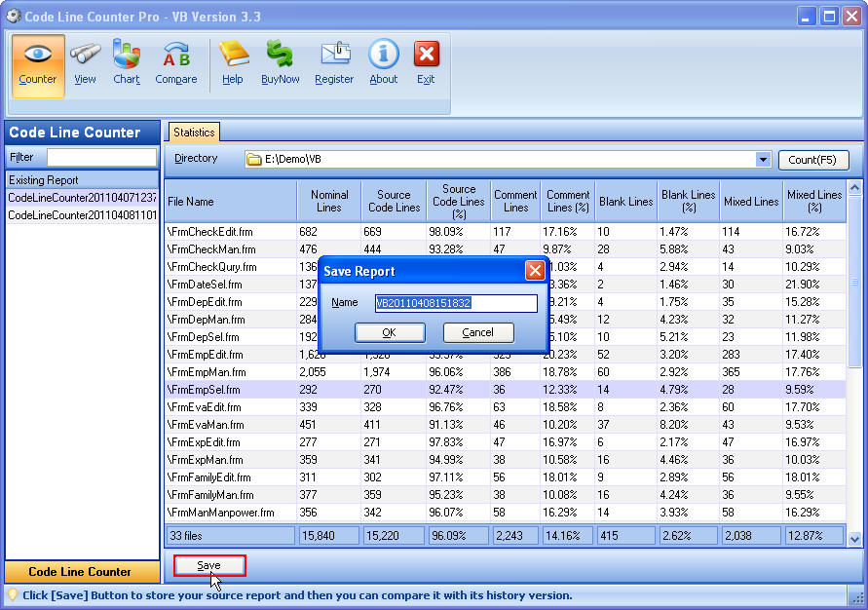Select the \FrmEvaMan.frm row

tap(506, 425)
